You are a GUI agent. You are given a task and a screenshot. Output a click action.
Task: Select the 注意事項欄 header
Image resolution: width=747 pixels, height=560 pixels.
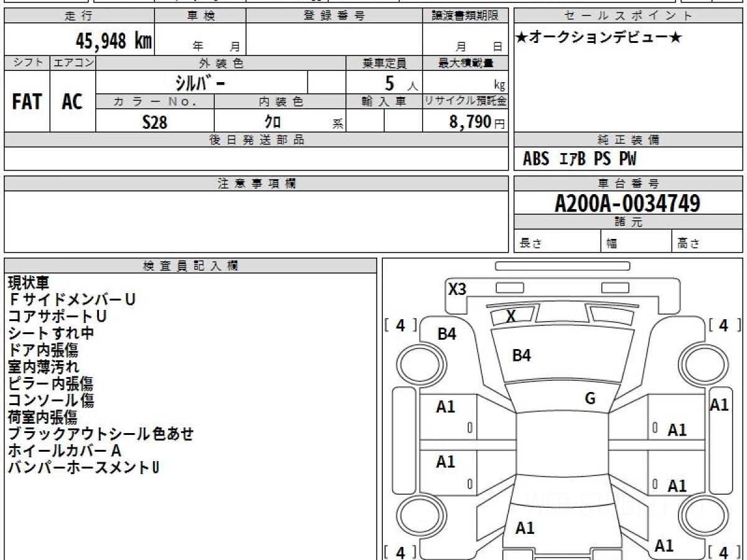tap(256, 184)
